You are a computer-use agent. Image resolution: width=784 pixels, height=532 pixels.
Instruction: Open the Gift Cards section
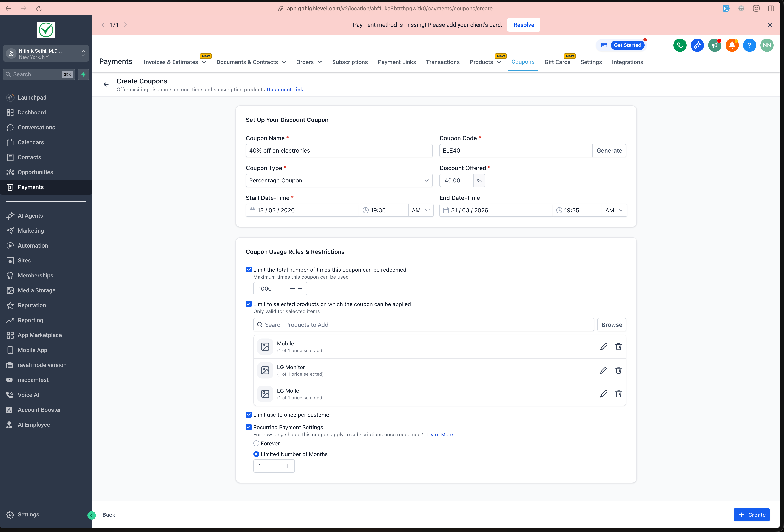coord(557,62)
